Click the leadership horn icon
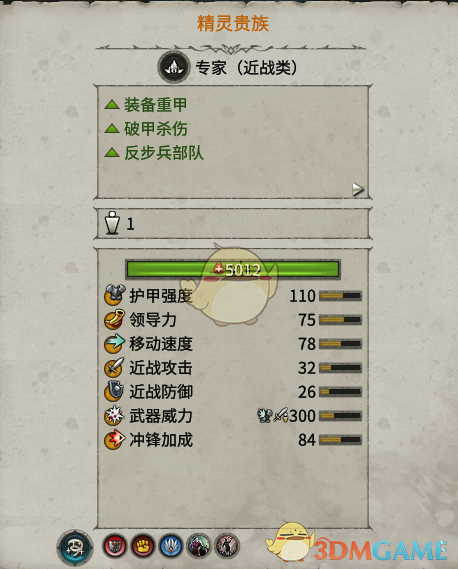 coord(115,319)
